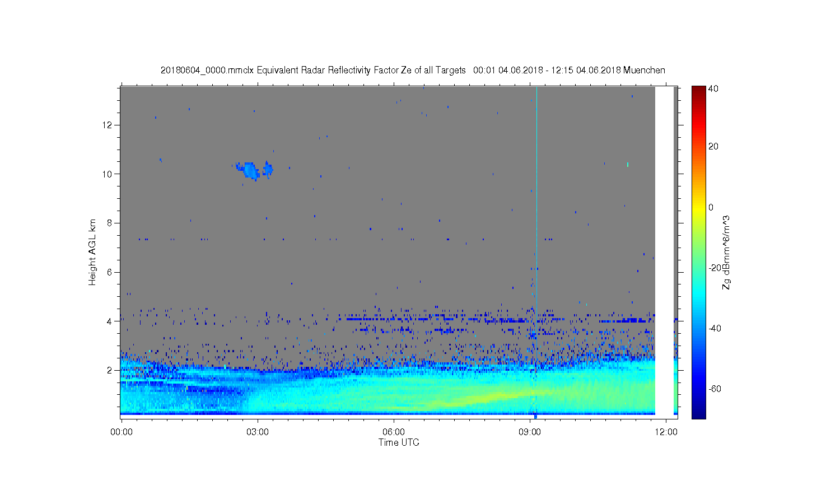Click the colorbar label 0
840x504 pixels.
coord(711,207)
